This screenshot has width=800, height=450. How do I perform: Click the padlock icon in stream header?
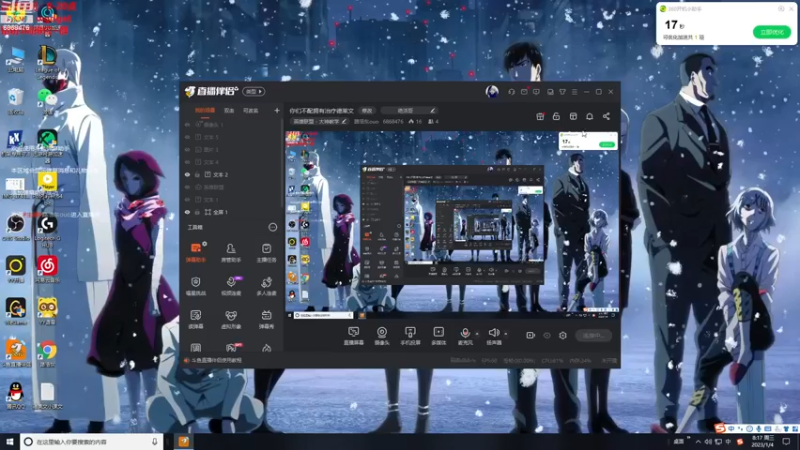556,116
